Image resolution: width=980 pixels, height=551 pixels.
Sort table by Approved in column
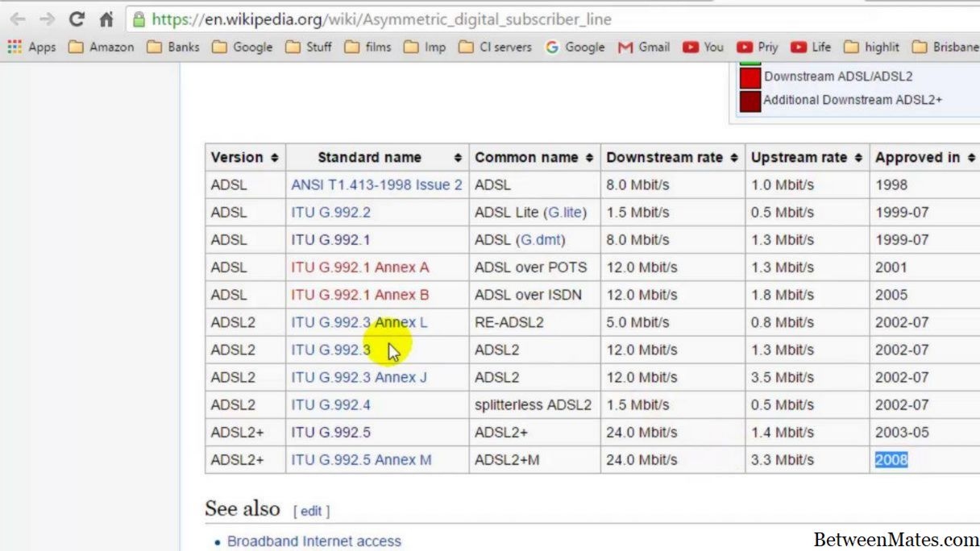tap(925, 158)
